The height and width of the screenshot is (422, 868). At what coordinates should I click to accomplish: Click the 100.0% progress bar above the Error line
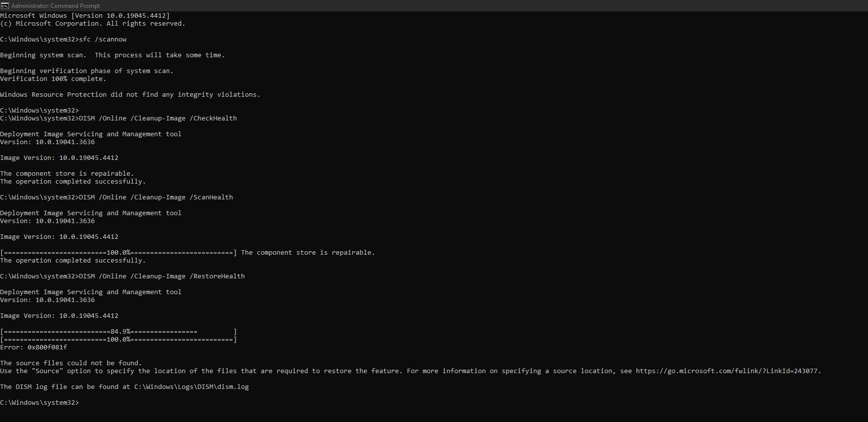click(118, 340)
